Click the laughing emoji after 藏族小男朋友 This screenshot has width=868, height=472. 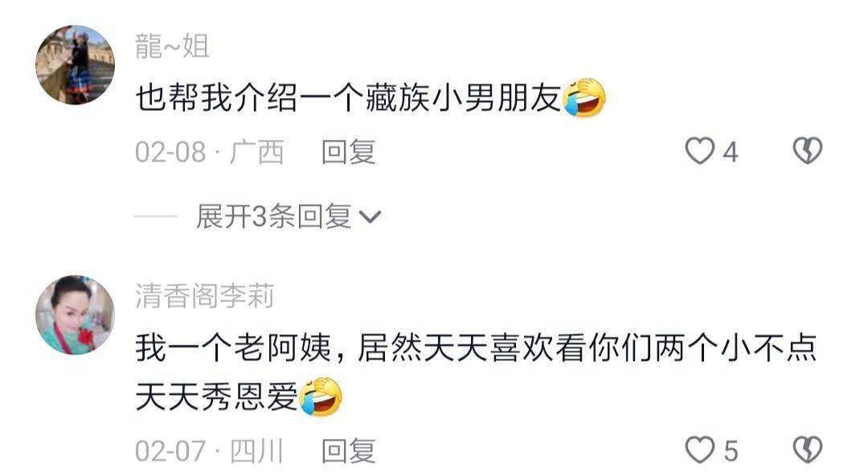click(x=584, y=98)
